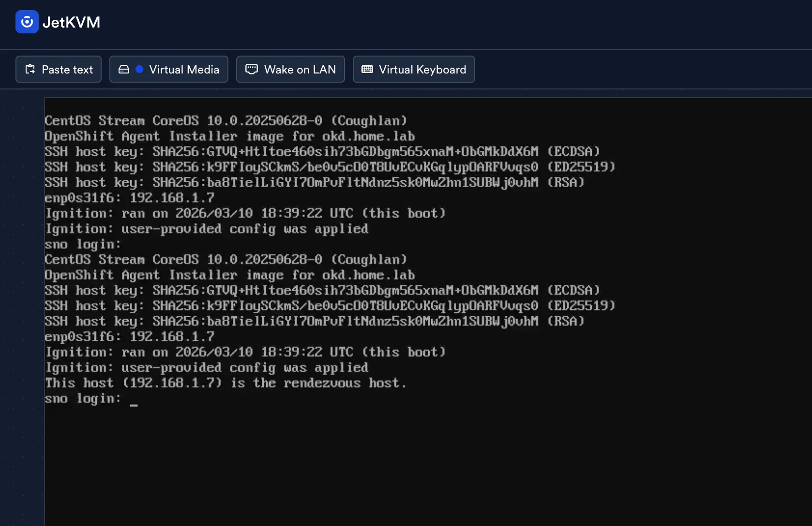
Task: Click the second 'CentOS Stream CoreOS' line
Action: click(x=226, y=259)
